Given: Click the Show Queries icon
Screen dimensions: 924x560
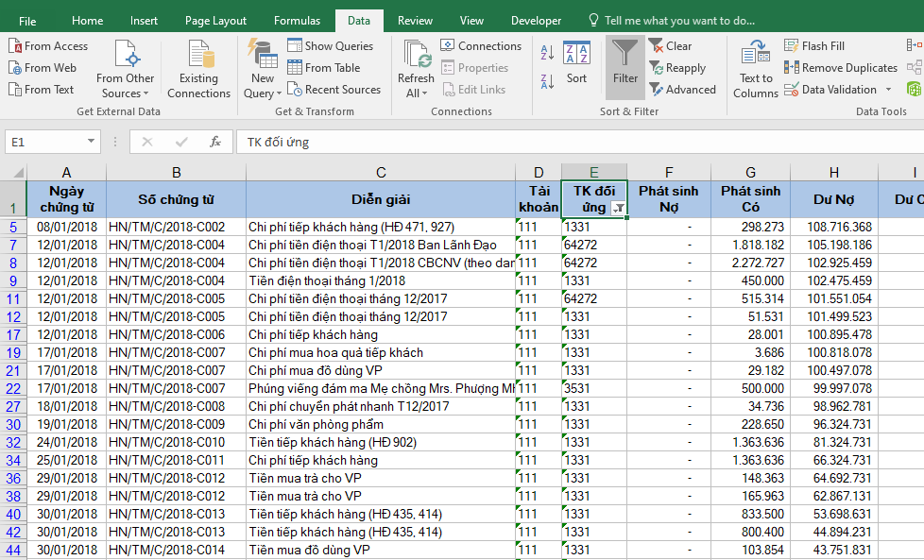Looking at the screenshot, I should [x=331, y=45].
